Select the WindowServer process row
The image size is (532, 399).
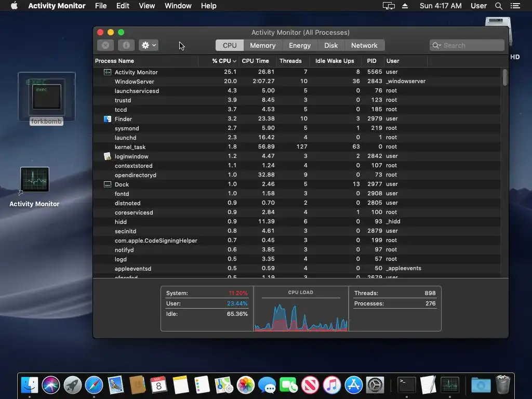click(297, 82)
